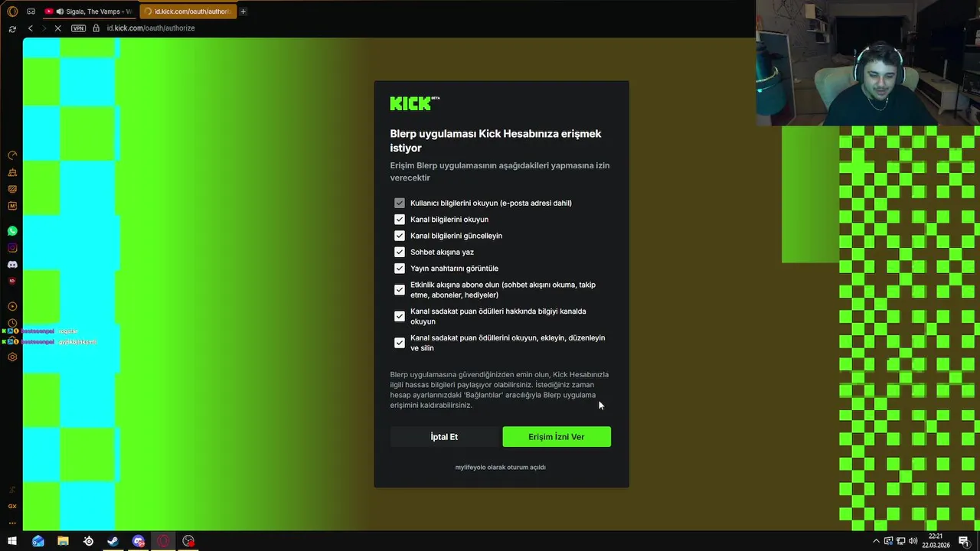Select the id.kick.com/oauth tab
Viewport: 980px width, 551px height.
click(188, 11)
